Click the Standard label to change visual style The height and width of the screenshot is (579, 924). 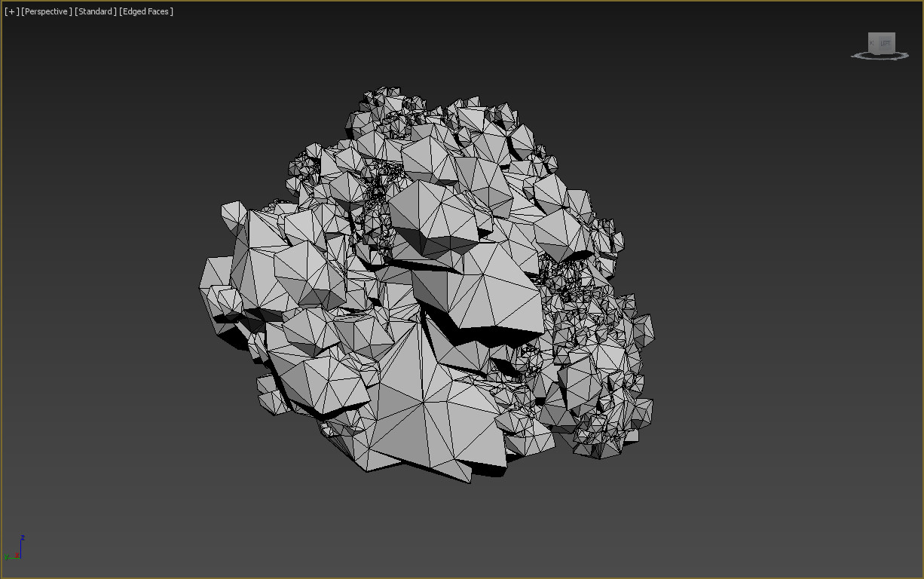(x=95, y=11)
